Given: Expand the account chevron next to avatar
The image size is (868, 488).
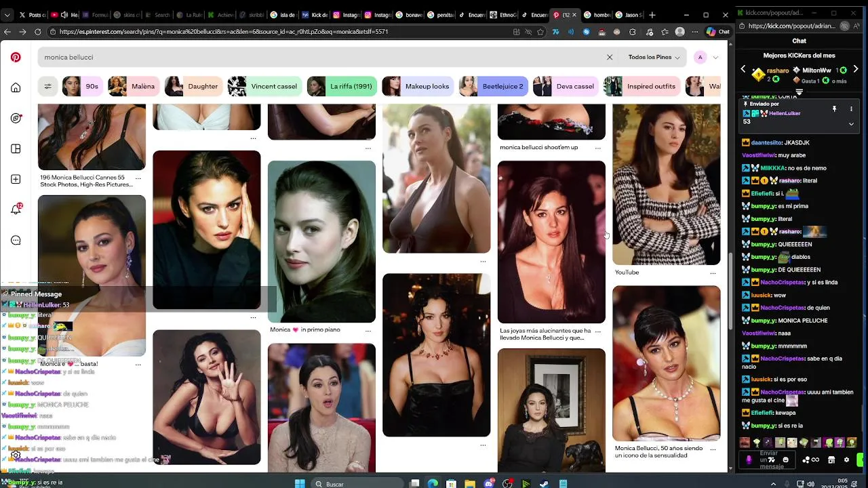Looking at the screenshot, I should (715, 58).
